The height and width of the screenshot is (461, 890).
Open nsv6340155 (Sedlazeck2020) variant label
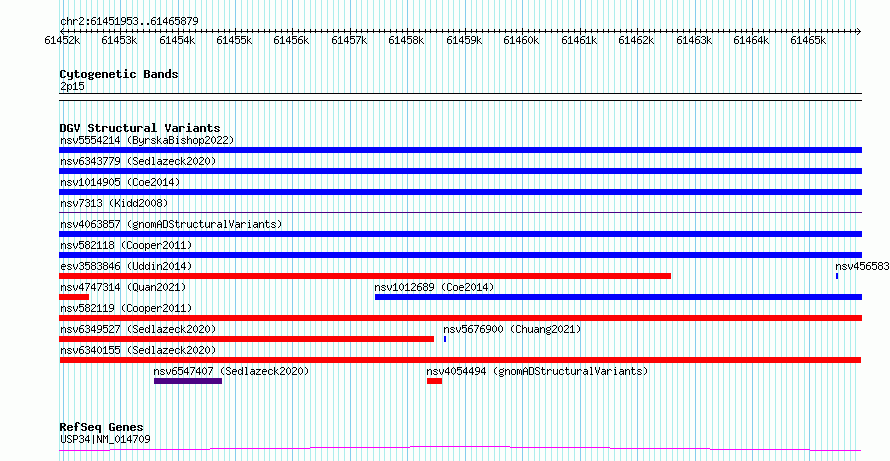coord(138,350)
